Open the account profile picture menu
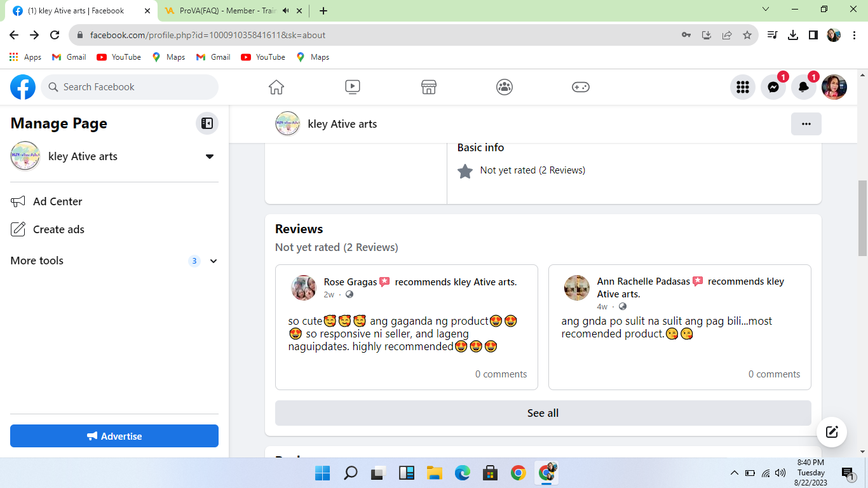The height and width of the screenshot is (488, 868). [834, 87]
